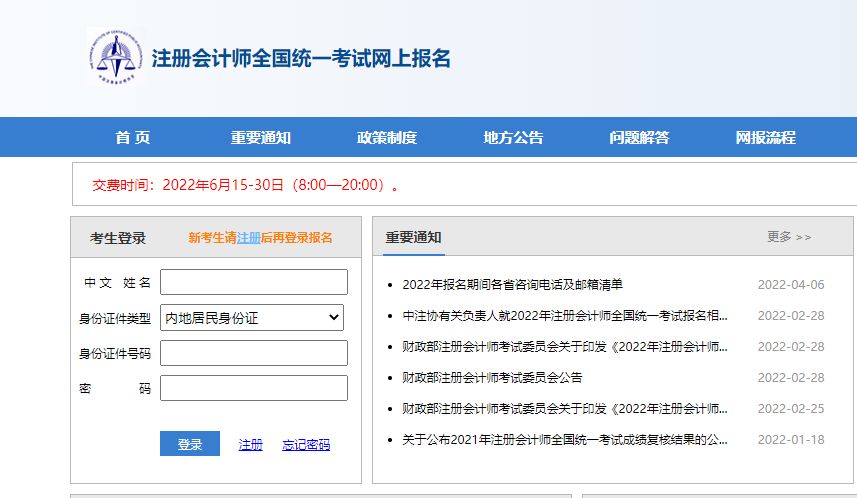
Task: Click the blue 注册 link in orange notice
Action: coord(248,238)
